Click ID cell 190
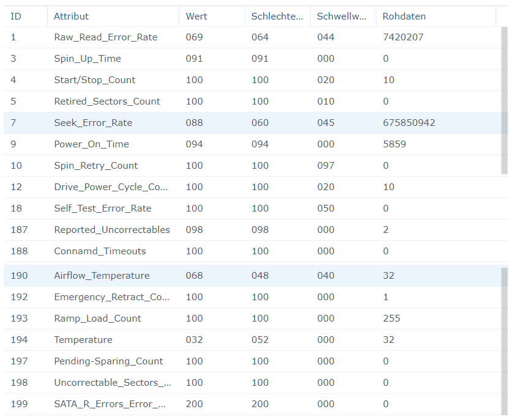Screen dimensions: 517x420 (19, 276)
